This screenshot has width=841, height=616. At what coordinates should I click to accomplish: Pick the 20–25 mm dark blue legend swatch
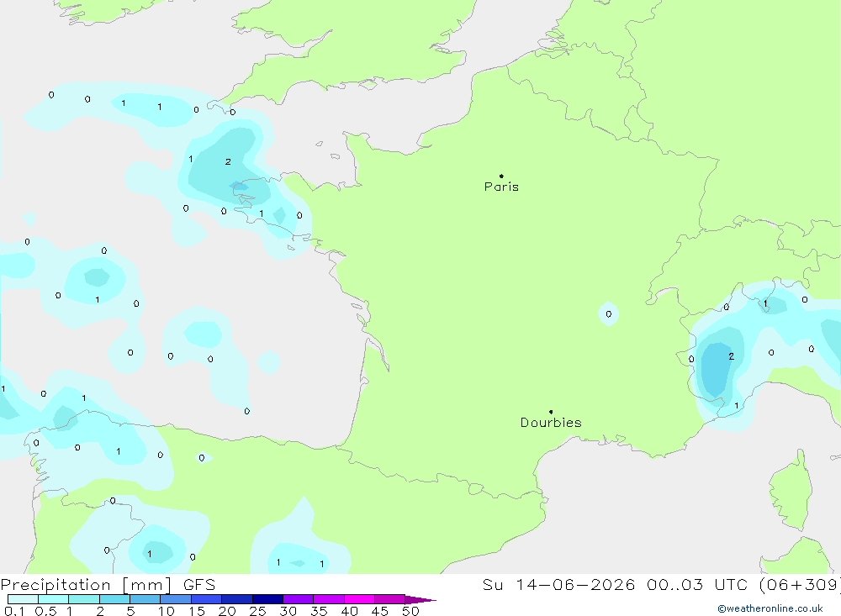click(x=236, y=599)
